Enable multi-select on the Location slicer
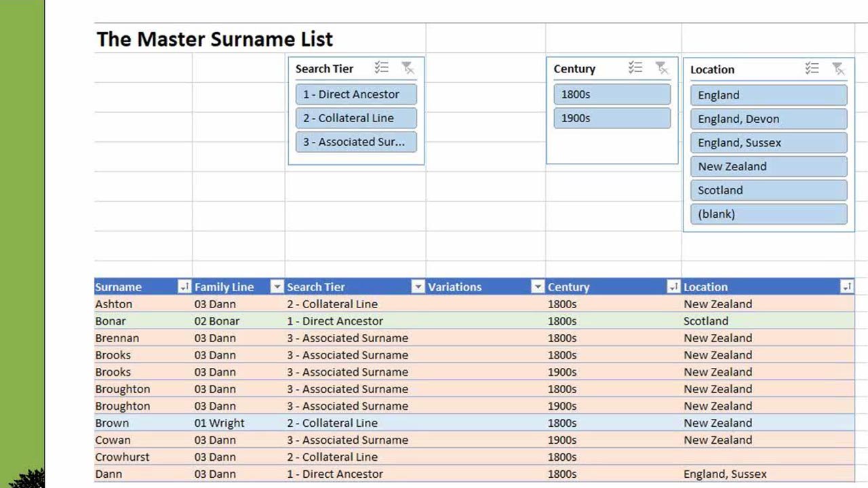The image size is (868, 488). click(x=811, y=67)
